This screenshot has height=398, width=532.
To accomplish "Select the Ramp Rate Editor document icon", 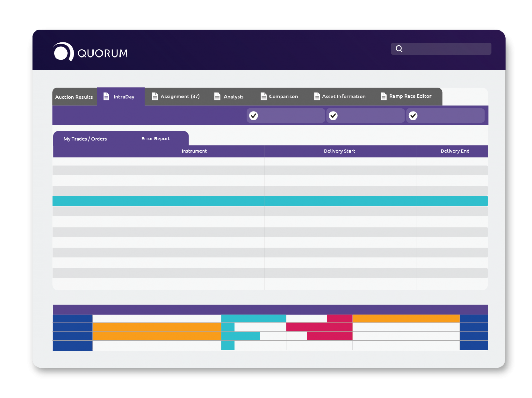I will point(383,97).
